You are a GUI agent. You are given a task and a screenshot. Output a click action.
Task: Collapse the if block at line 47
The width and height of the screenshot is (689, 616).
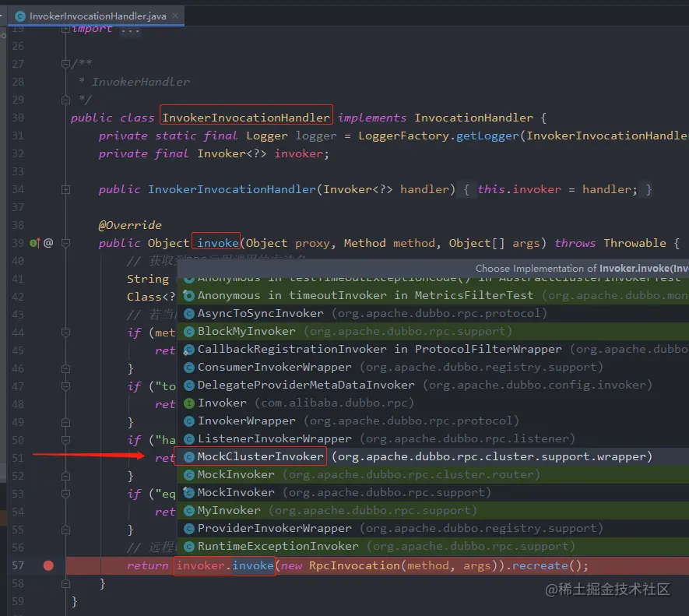(x=66, y=386)
